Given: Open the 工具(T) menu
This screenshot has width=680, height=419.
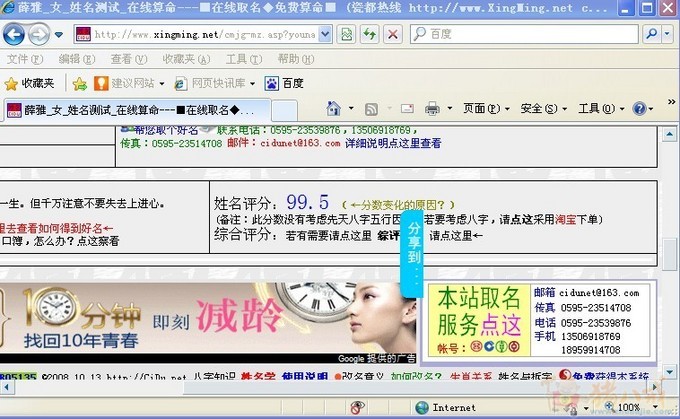Looking at the screenshot, I should (244, 59).
